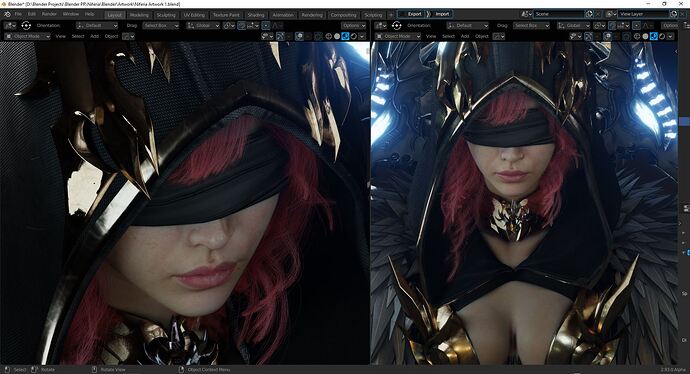Open Orientation Default dropdown in left viewport

97,26
